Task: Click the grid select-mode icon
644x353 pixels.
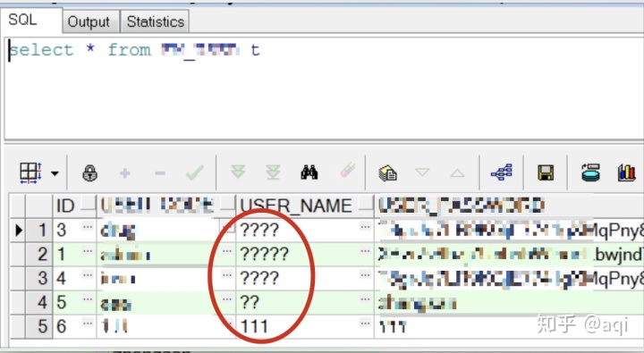Action: click(x=30, y=172)
